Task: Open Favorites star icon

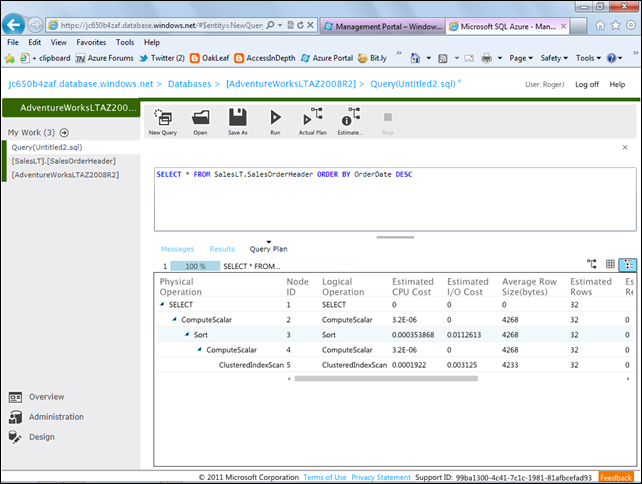Action: tap(615, 25)
